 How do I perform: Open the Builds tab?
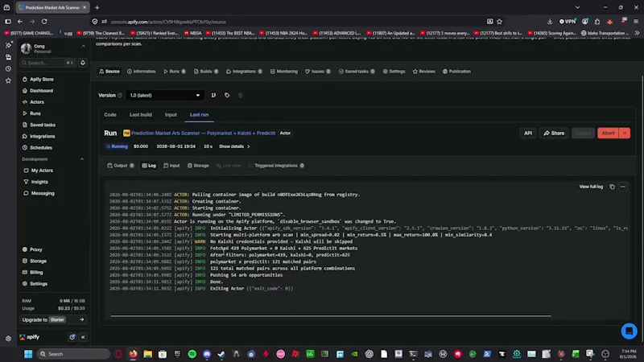click(206, 72)
